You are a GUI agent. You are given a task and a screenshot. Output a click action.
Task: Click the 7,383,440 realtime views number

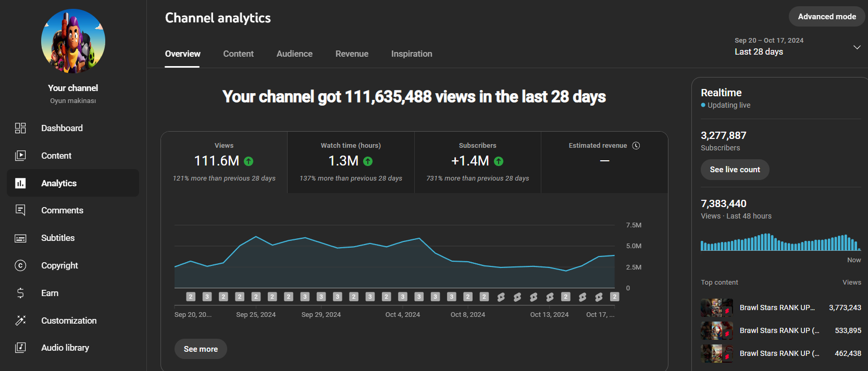[723, 203]
